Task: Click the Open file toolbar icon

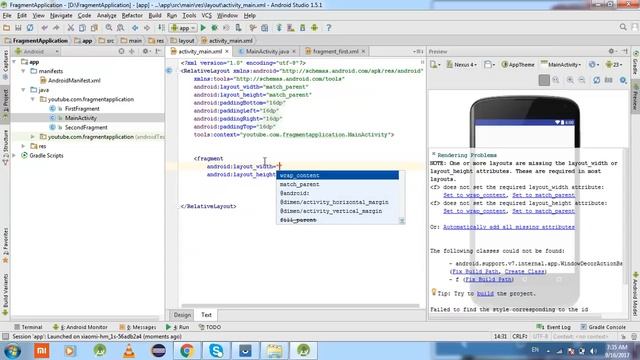Action: coord(7,28)
